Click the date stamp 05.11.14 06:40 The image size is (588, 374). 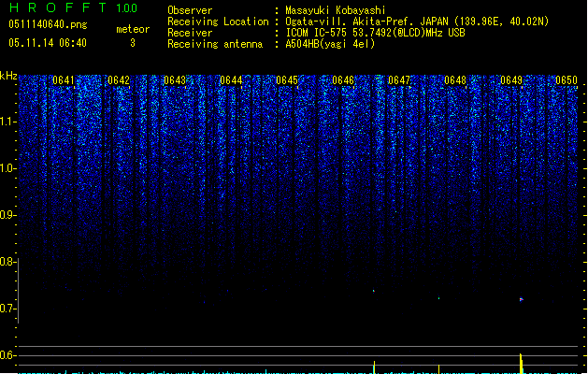tap(48, 43)
